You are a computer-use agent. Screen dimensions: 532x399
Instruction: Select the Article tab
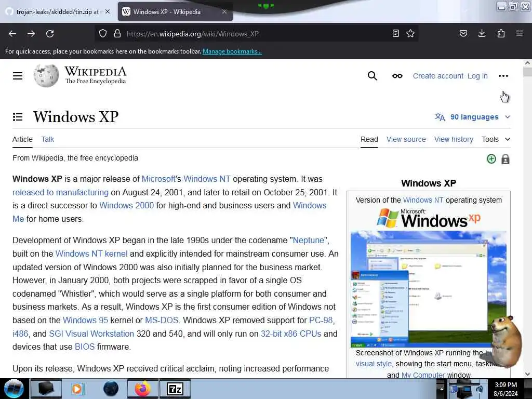[x=22, y=139]
